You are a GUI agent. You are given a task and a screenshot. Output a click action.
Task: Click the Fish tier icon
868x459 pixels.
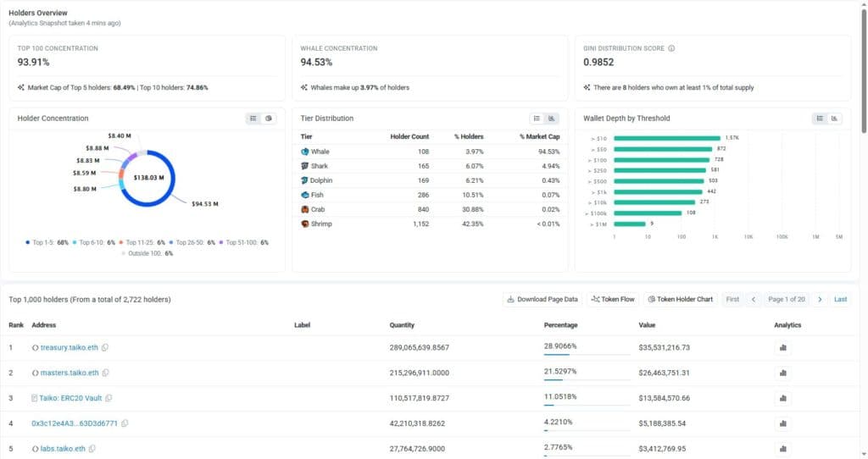304,195
